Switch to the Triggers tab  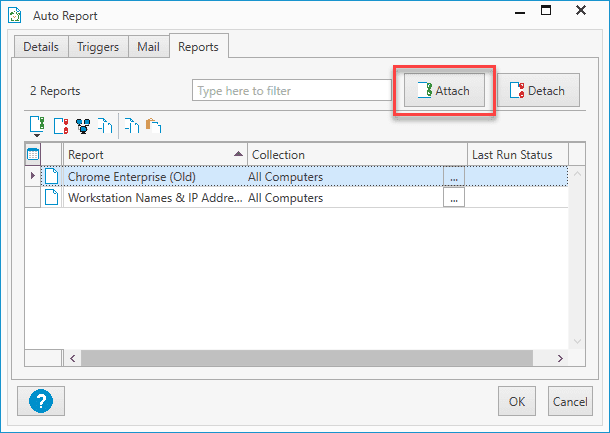click(x=98, y=47)
